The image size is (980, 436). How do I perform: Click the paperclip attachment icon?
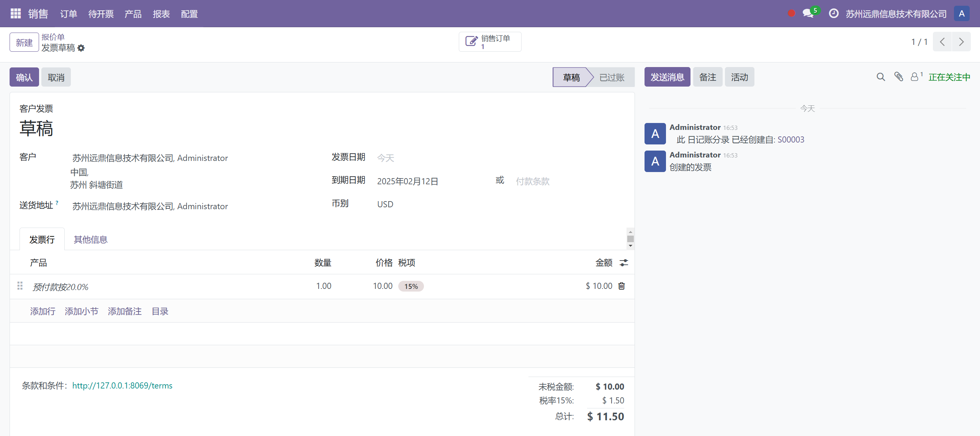[898, 77]
